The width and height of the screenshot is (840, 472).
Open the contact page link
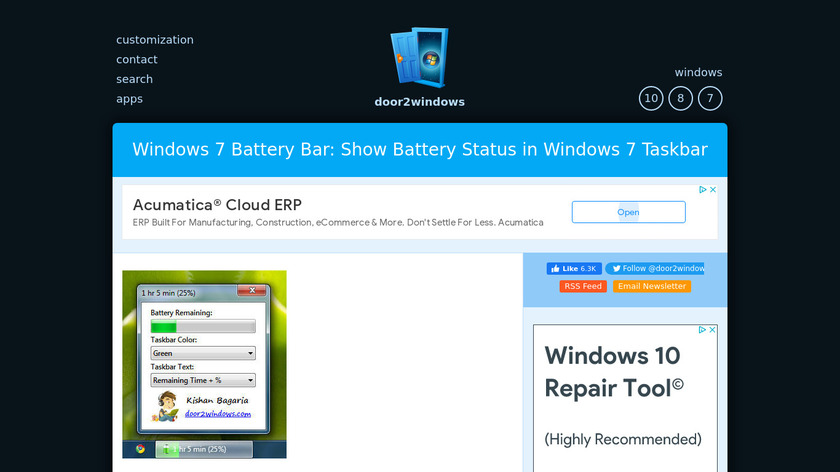137,59
